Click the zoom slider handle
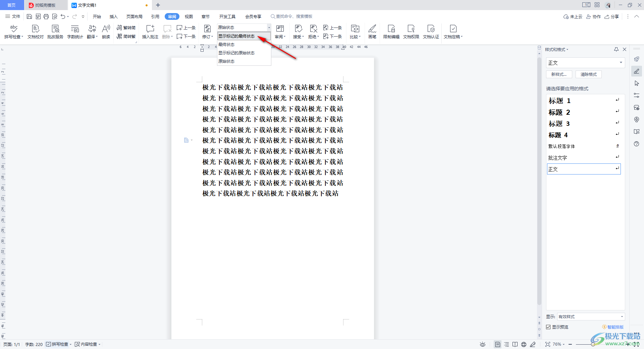Image resolution: width=644 pixels, height=349 pixels. pos(593,344)
